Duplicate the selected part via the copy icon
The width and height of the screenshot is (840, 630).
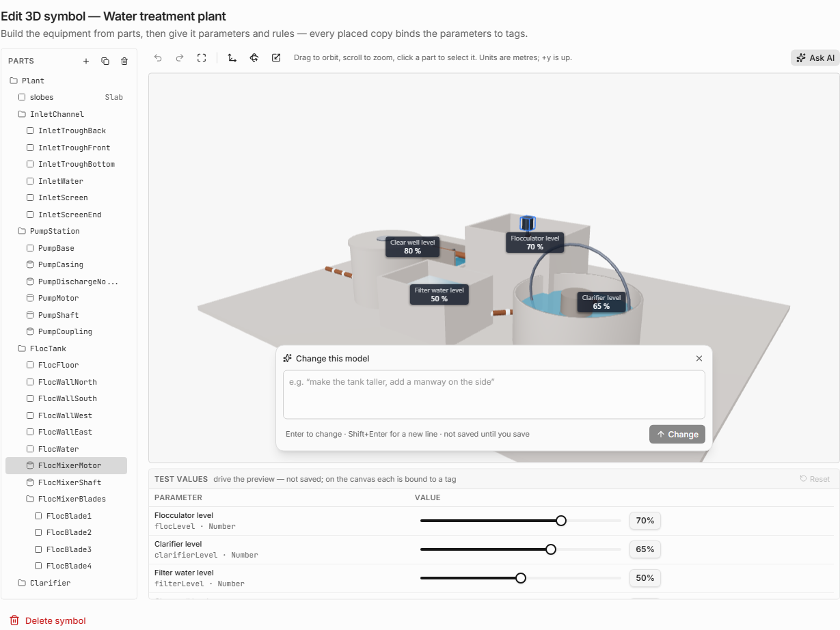point(105,61)
